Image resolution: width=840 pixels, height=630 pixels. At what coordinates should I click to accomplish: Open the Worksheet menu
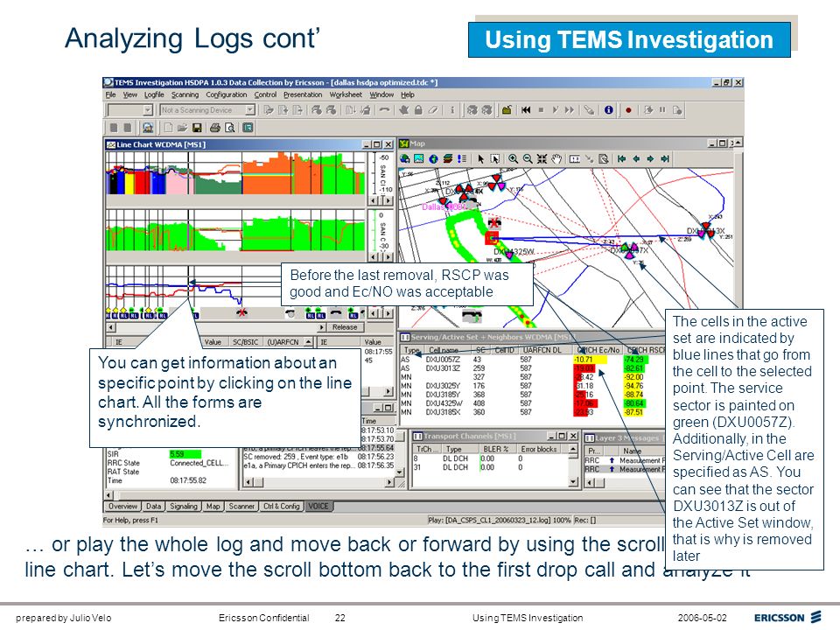coord(346,94)
